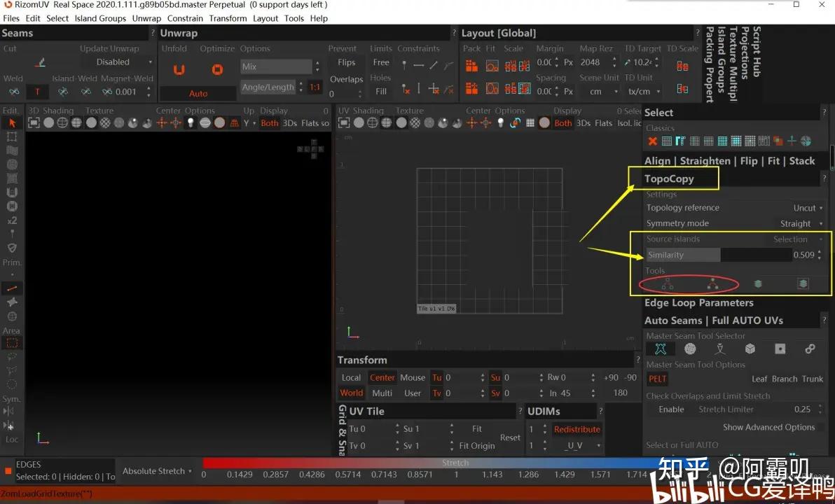
Task: Click the Optimize icon in Unwrap
Action: pos(217,70)
